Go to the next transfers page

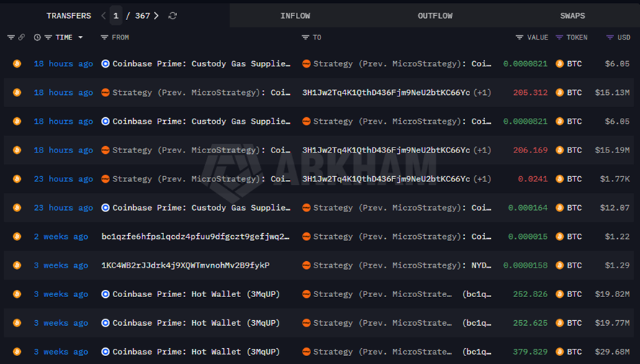click(x=156, y=16)
